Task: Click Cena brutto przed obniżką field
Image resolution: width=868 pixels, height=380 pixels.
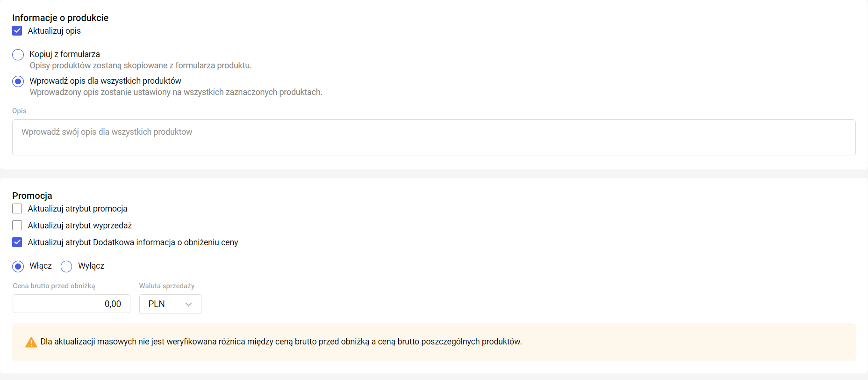Action: coord(71,304)
